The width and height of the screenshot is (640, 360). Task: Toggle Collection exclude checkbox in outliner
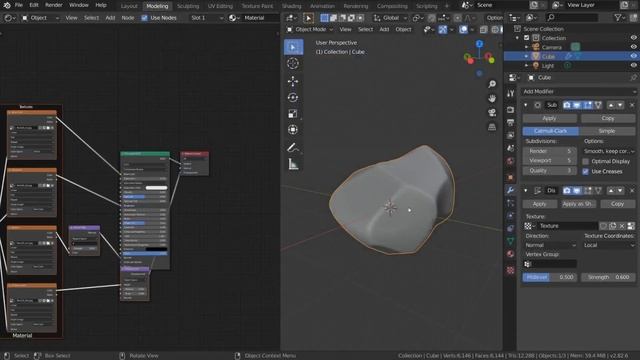click(527, 38)
